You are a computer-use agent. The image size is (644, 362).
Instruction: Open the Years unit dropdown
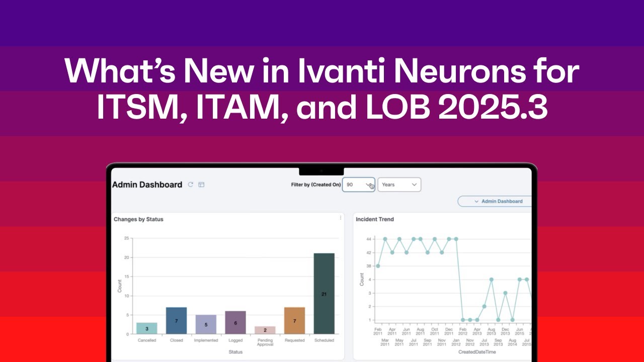pos(399,185)
